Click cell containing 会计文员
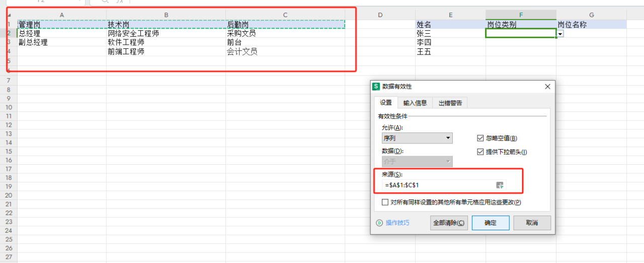 coord(285,51)
